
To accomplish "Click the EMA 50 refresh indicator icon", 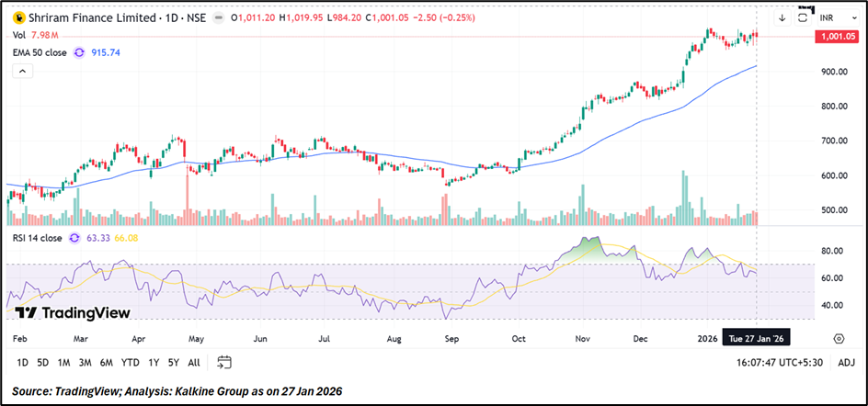I will (x=78, y=52).
